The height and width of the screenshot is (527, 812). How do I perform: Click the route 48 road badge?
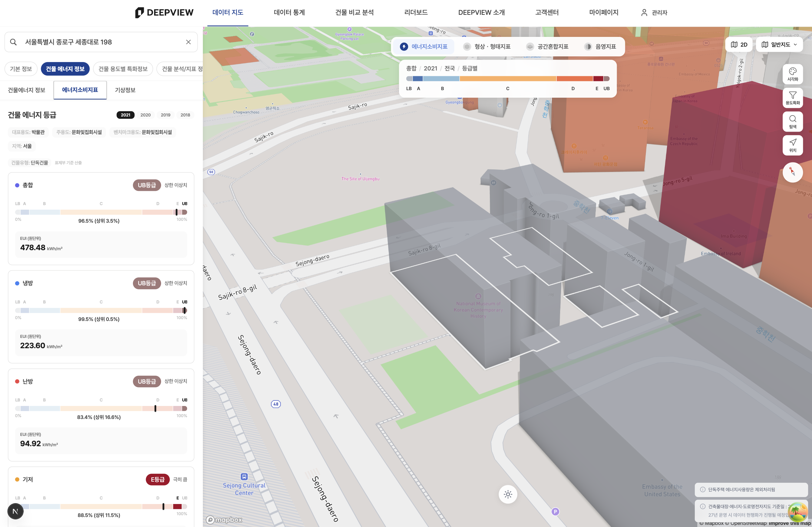[276, 404]
